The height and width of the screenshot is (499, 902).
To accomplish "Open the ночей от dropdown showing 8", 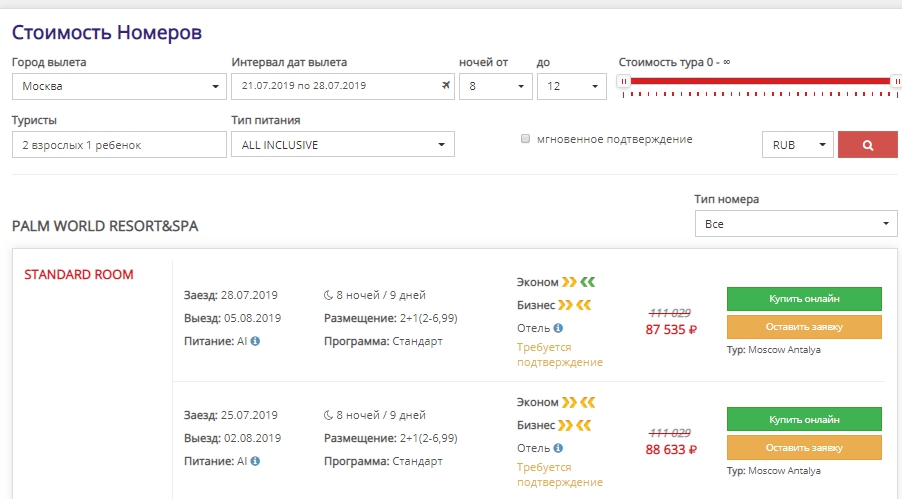I will [x=496, y=86].
